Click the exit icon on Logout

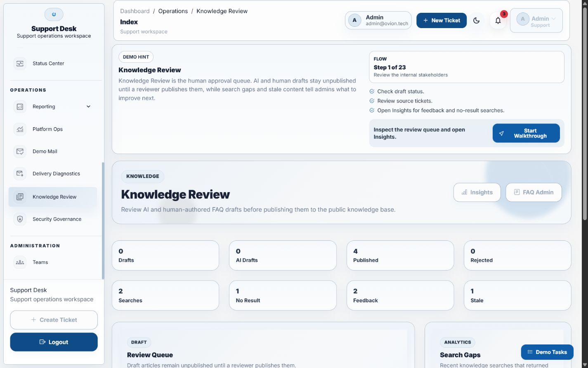click(42, 342)
